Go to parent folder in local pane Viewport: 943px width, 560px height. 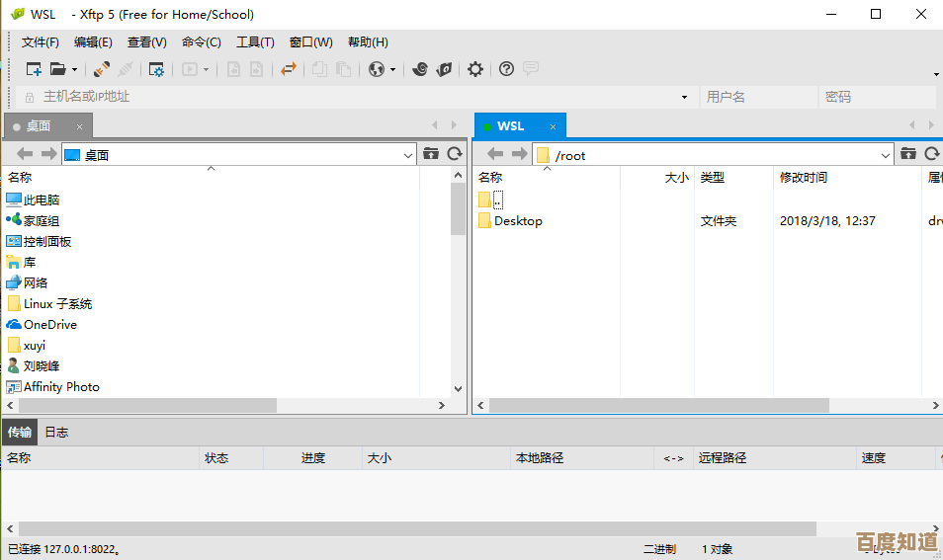pyautogui.click(x=431, y=154)
